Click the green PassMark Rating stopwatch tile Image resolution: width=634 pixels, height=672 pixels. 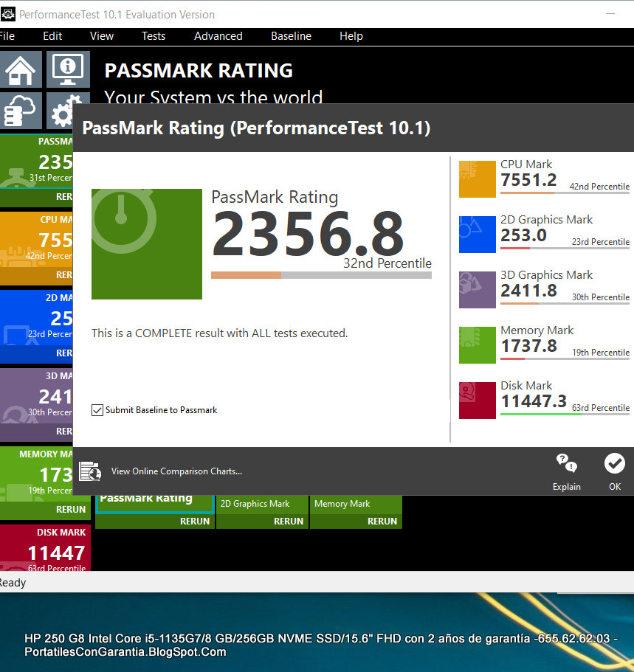(x=147, y=244)
